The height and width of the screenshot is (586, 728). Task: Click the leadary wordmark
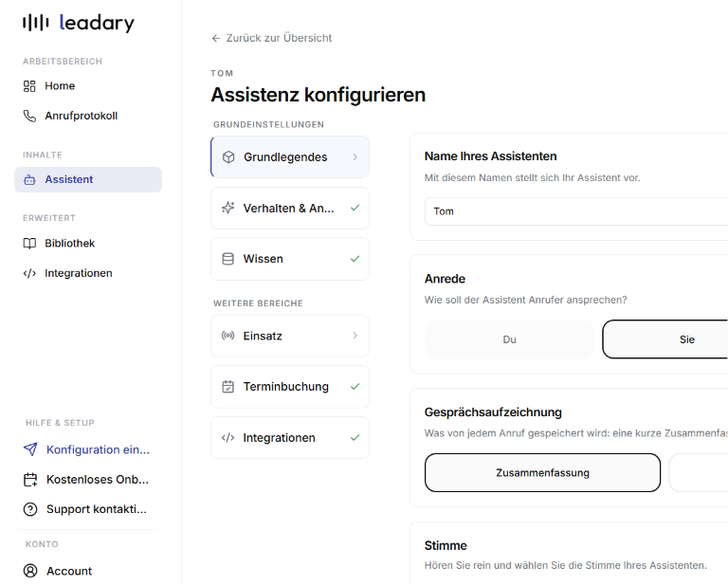[97, 23]
